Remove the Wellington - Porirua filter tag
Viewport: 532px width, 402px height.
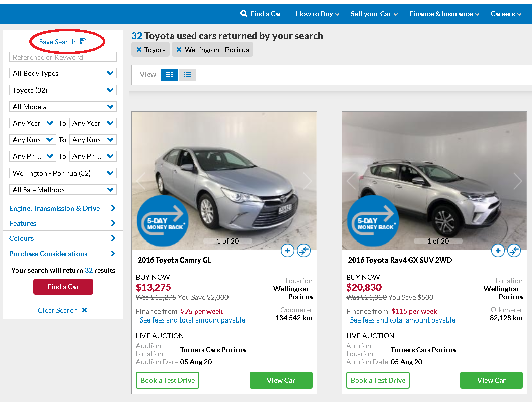pyautogui.click(x=179, y=49)
